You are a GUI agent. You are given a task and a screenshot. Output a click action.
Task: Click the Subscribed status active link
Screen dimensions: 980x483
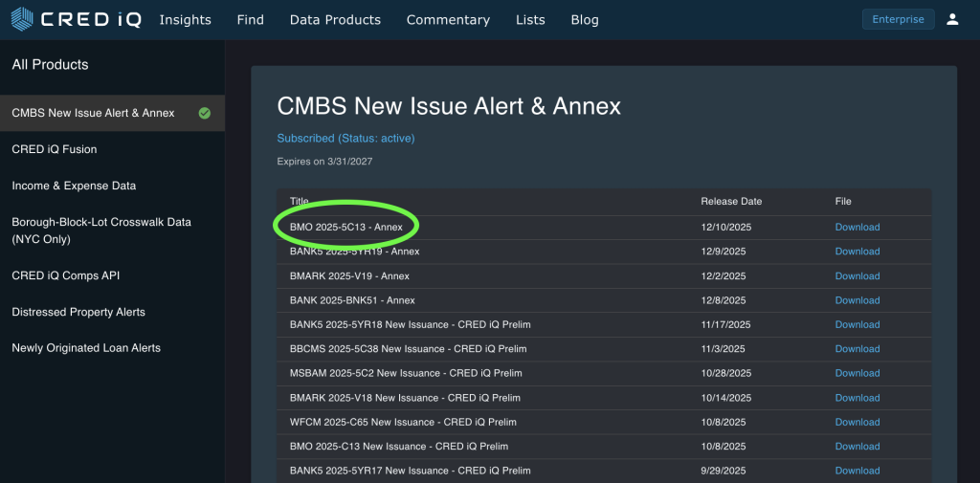click(345, 139)
